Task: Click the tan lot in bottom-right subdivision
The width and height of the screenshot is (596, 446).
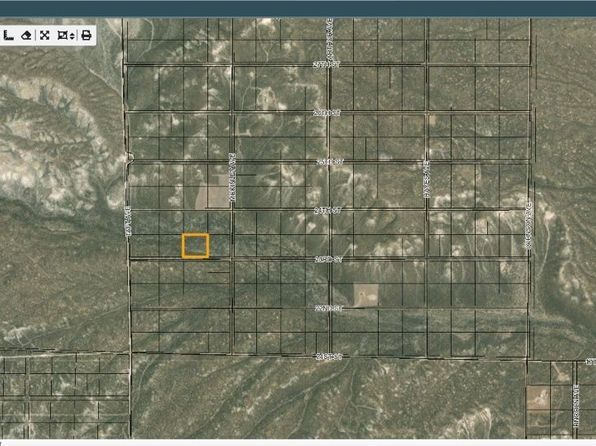Action: [x=538, y=398]
